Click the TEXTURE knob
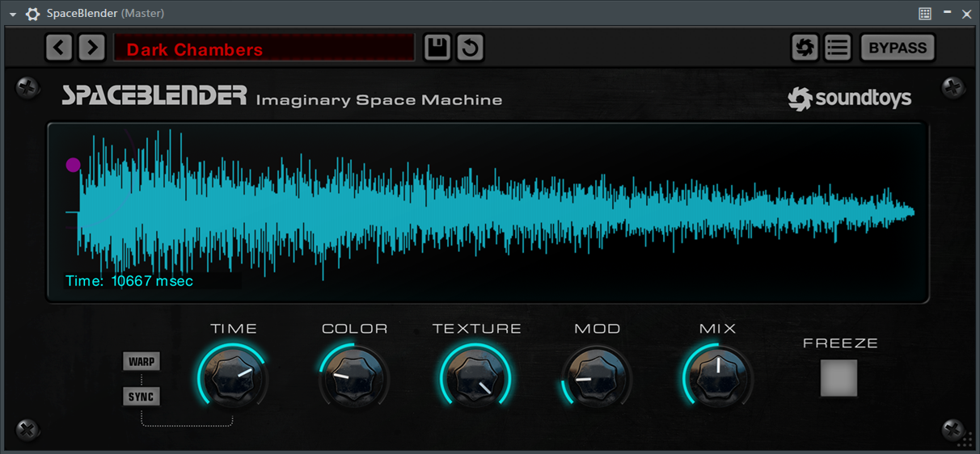The image size is (980, 454). pos(475,377)
